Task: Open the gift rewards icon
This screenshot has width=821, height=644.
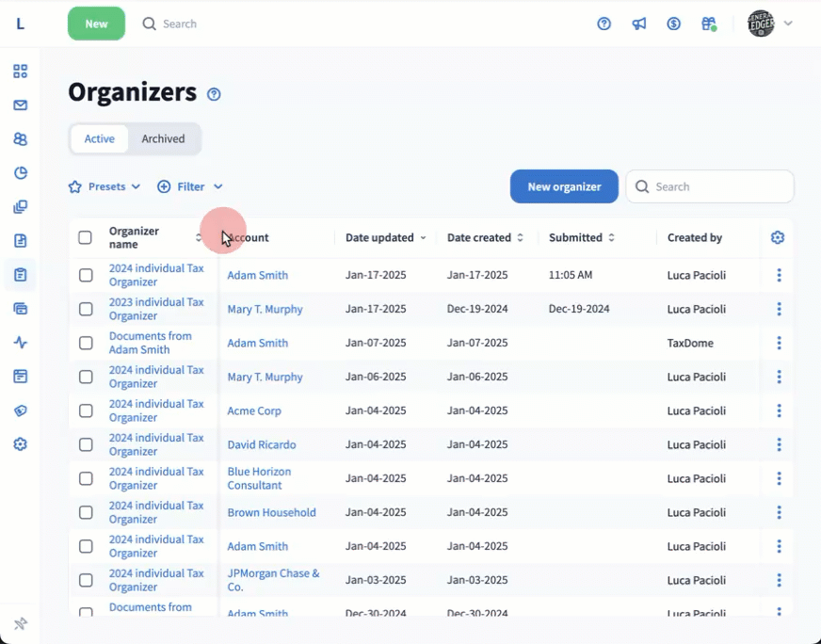Action: click(709, 24)
